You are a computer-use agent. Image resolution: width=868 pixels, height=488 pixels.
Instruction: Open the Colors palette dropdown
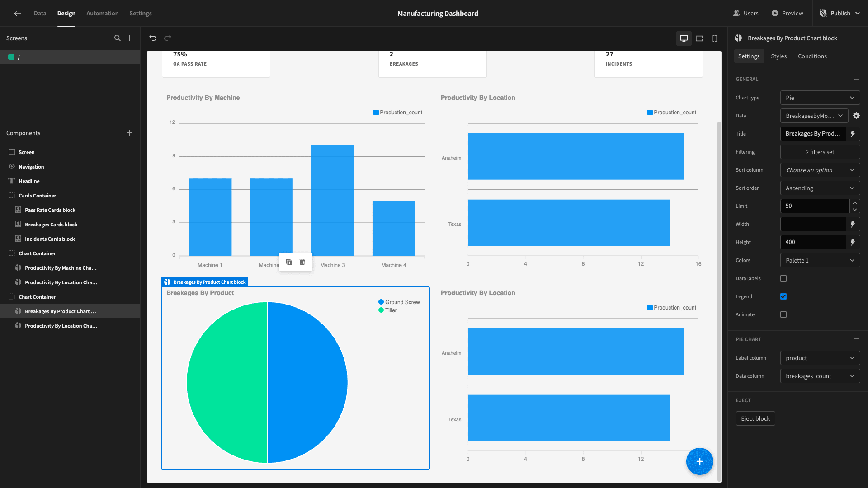[x=820, y=260]
